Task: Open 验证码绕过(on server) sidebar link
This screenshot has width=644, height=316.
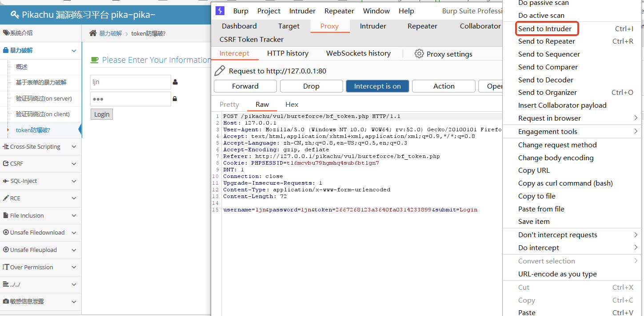Action: (44, 98)
